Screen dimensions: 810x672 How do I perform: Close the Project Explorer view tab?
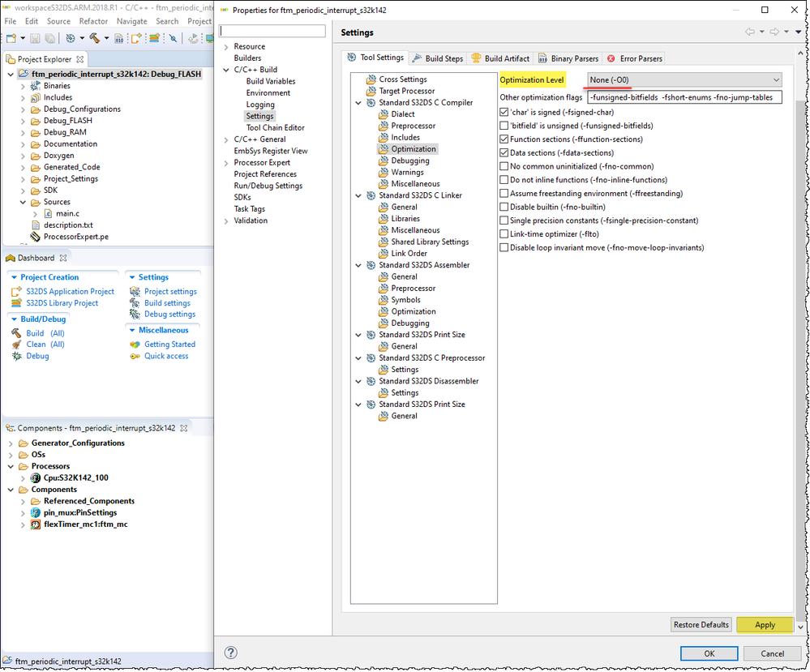(80, 59)
